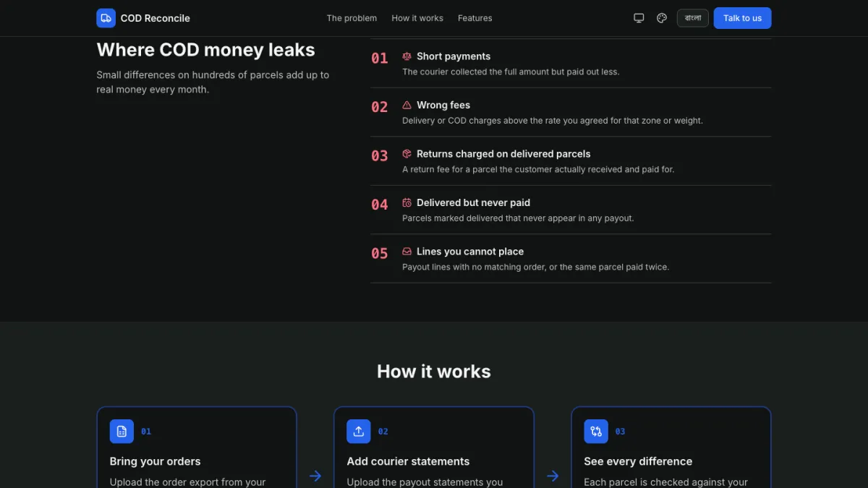Click the upload icon on Add courier statements card
Screen dimensions: 868x488
click(359, 432)
